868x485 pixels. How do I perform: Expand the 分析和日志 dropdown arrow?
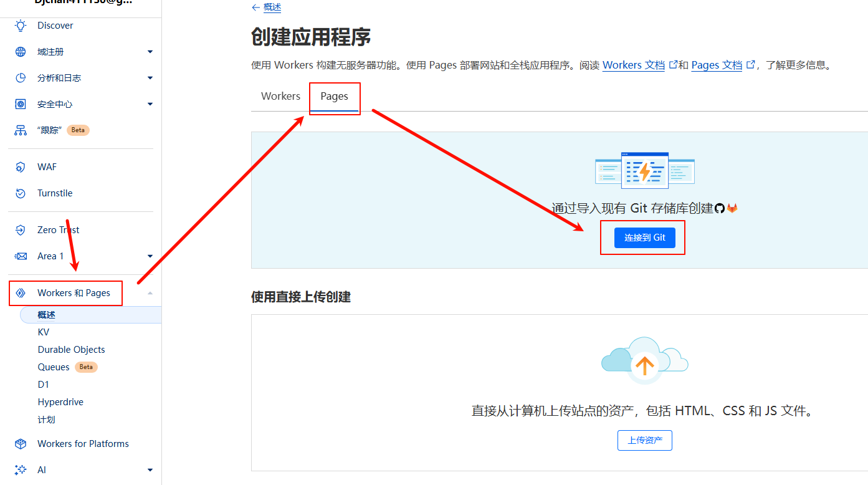pyautogui.click(x=150, y=78)
